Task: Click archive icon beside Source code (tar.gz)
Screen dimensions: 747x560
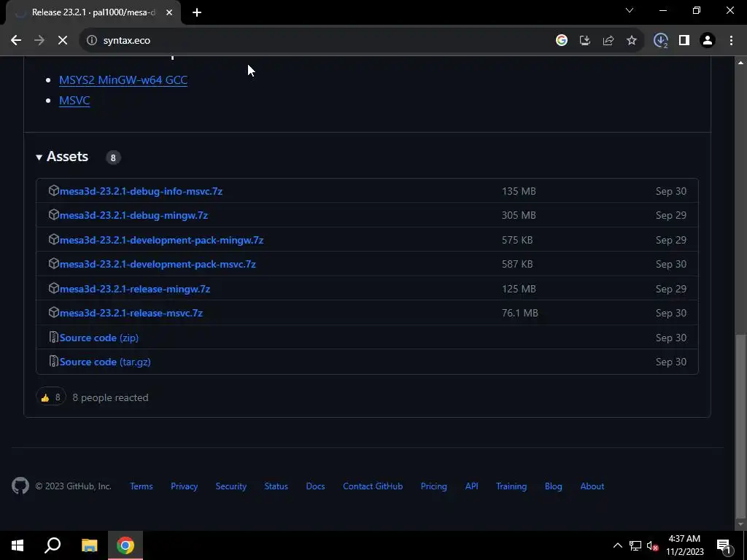Action: (x=54, y=362)
